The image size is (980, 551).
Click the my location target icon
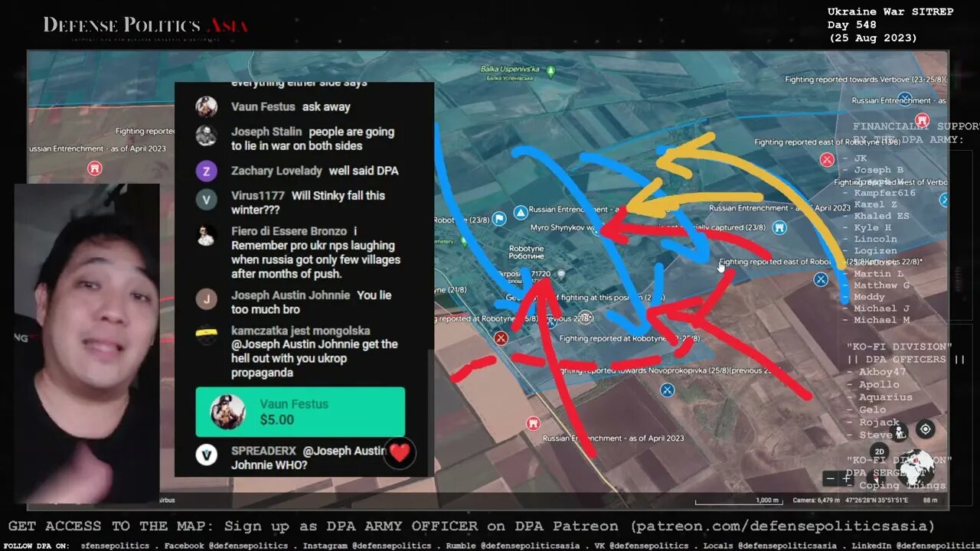[925, 429]
